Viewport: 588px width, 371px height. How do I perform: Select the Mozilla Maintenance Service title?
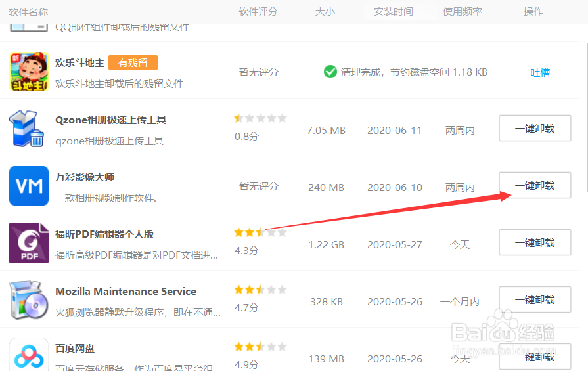tap(126, 291)
